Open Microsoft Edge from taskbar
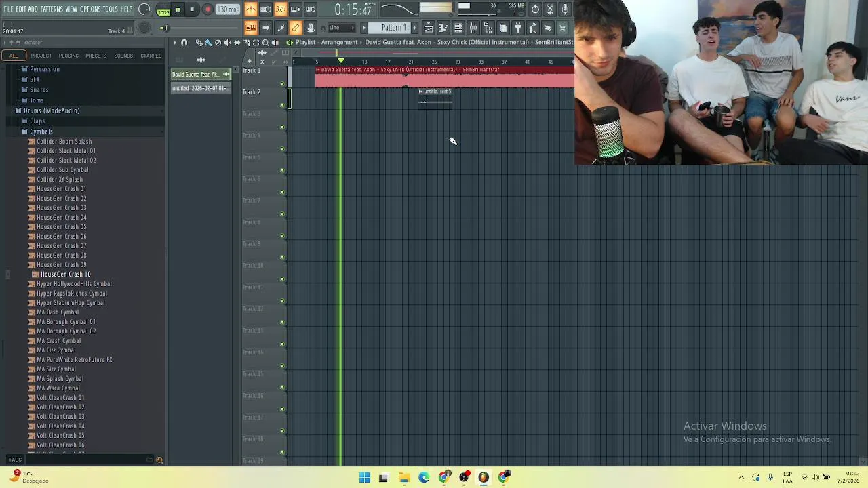The height and width of the screenshot is (488, 868). coord(424,478)
